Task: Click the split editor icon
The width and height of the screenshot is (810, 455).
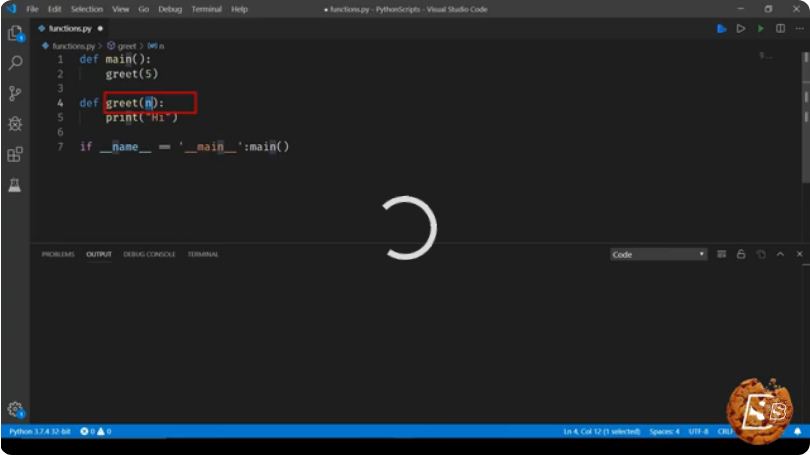Action: click(780, 28)
